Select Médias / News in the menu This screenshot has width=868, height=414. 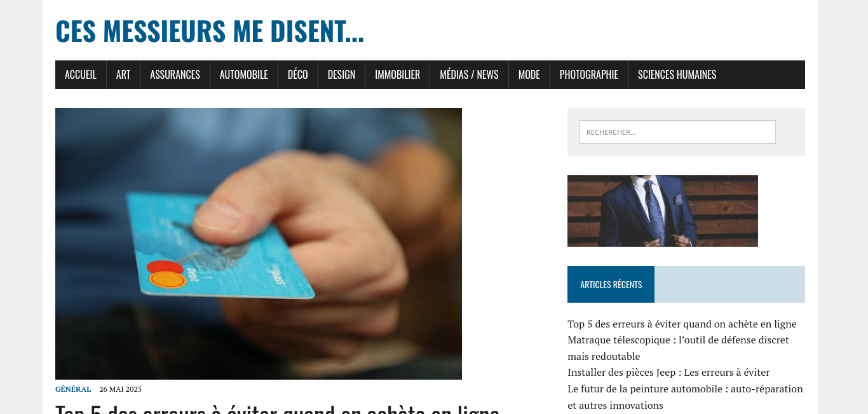469,74
